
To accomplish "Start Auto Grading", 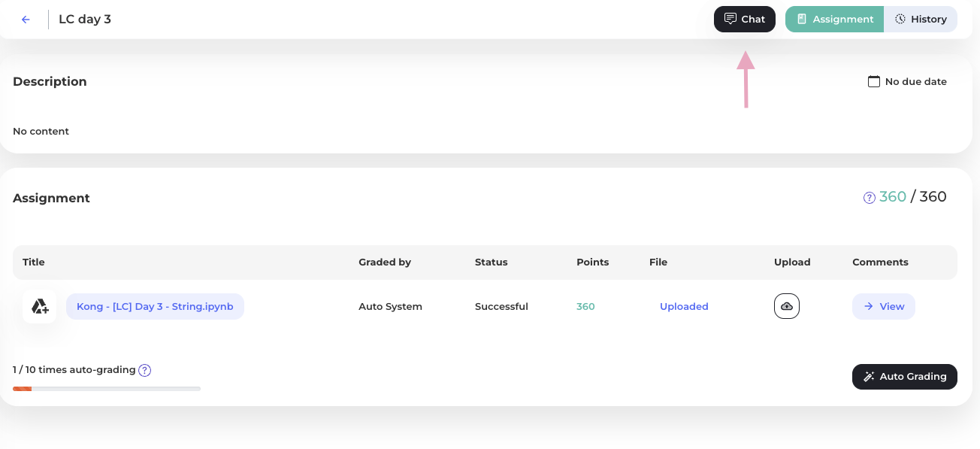I will tap(905, 376).
